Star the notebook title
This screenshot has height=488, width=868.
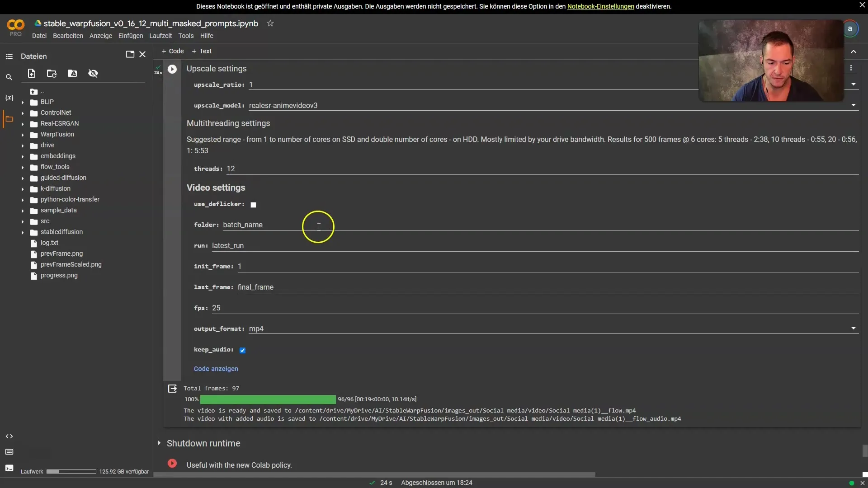coord(270,23)
